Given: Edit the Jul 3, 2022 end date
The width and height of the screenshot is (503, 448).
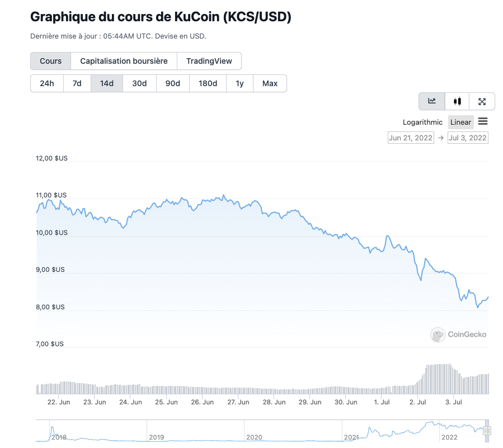Looking at the screenshot, I should pyautogui.click(x=468, y=138).
